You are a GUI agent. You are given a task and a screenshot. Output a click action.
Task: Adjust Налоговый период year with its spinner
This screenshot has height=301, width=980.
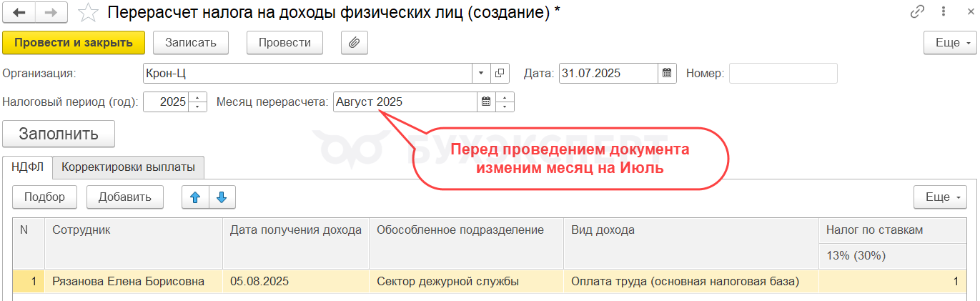(x=198, y=102)
